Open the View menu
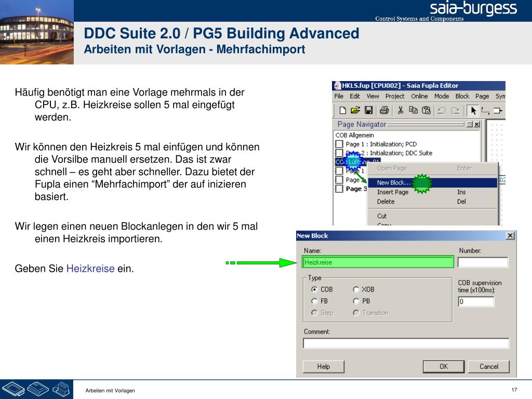The height and width of the screenshot is (399, 532). pos(373,96)
